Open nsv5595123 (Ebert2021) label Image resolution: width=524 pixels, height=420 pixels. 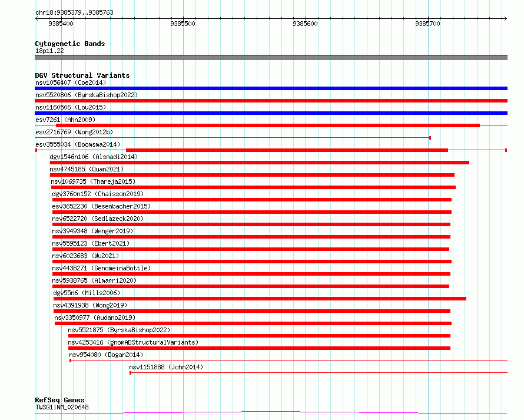91,243
